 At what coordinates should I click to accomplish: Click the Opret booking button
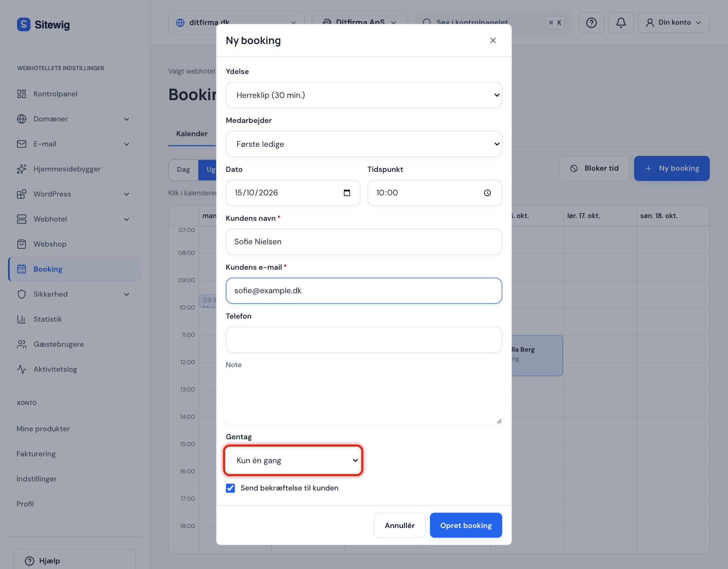[x=466, y=525]
